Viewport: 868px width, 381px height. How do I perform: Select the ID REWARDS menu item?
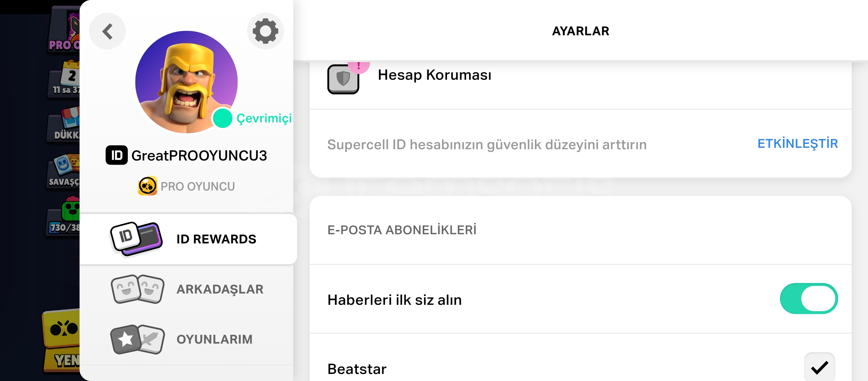pyautogui.click(x=188, y=239)
